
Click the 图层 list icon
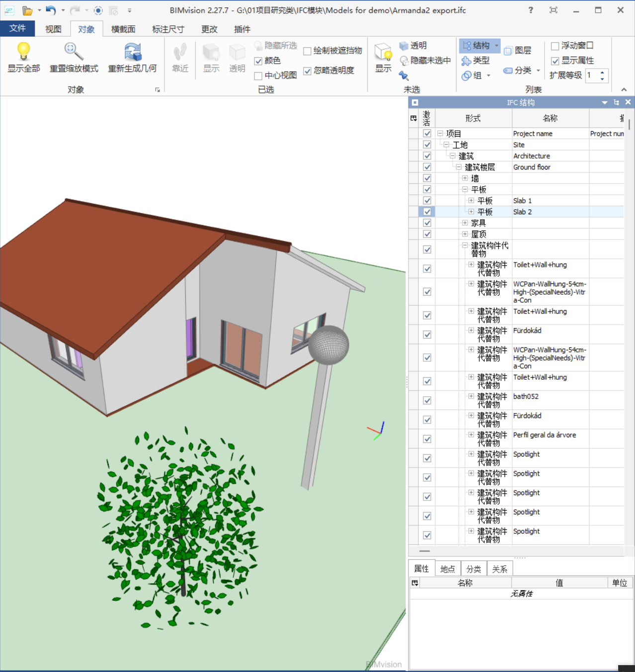click(x=508, y=51)
